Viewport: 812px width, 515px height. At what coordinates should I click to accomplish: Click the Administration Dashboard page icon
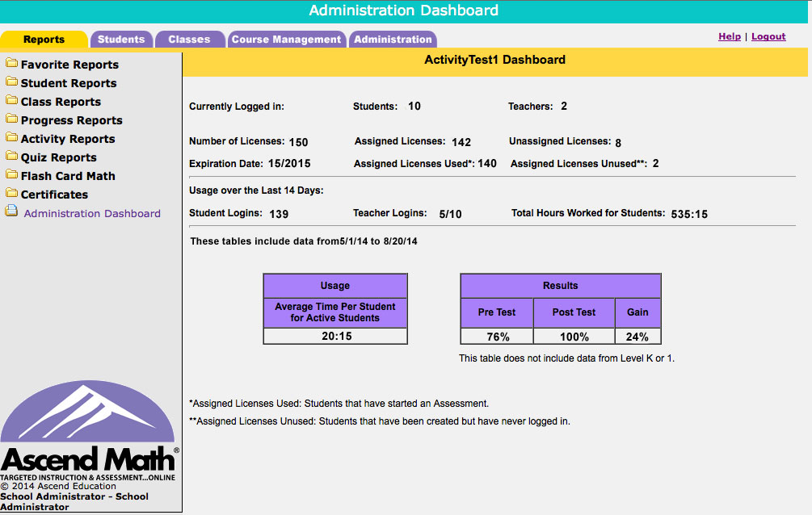click(11, 211)
